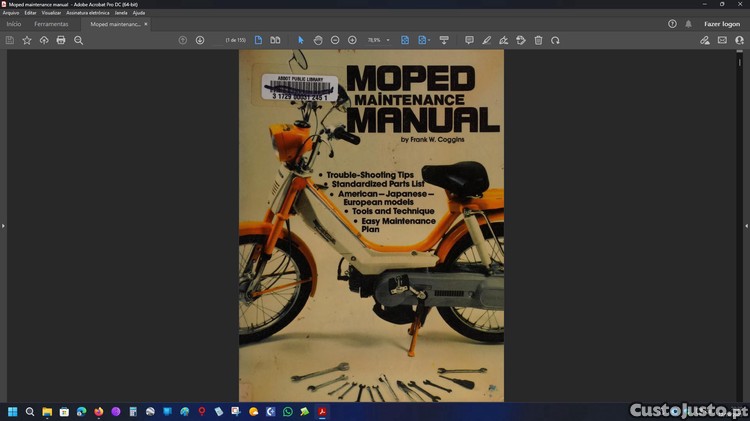Star the document as favorite

[x=27, y=40]
